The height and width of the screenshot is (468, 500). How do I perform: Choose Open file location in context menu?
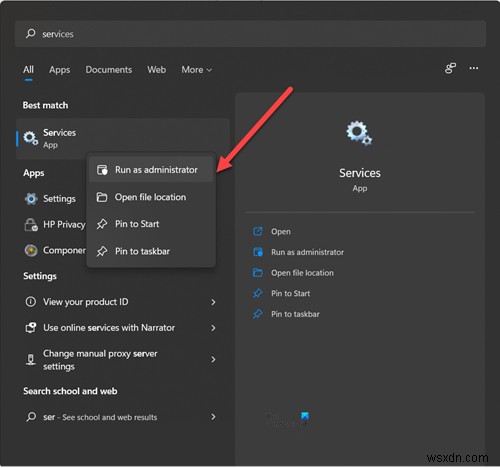point(151,197)
